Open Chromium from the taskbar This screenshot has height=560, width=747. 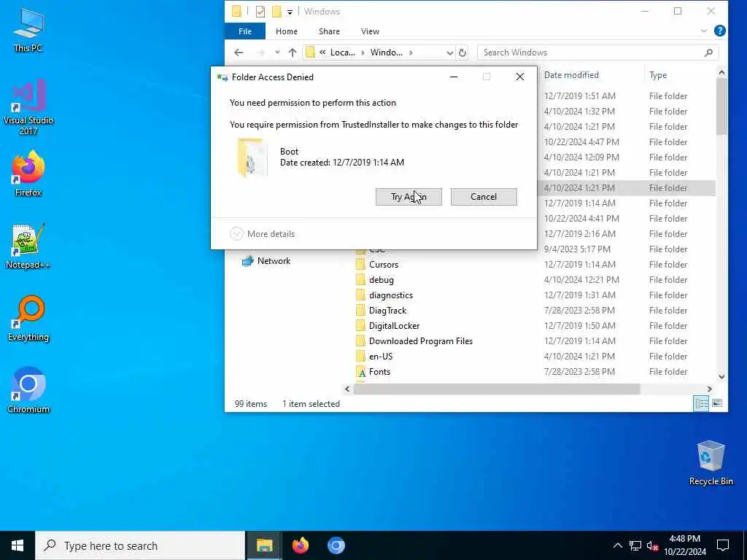336,545
